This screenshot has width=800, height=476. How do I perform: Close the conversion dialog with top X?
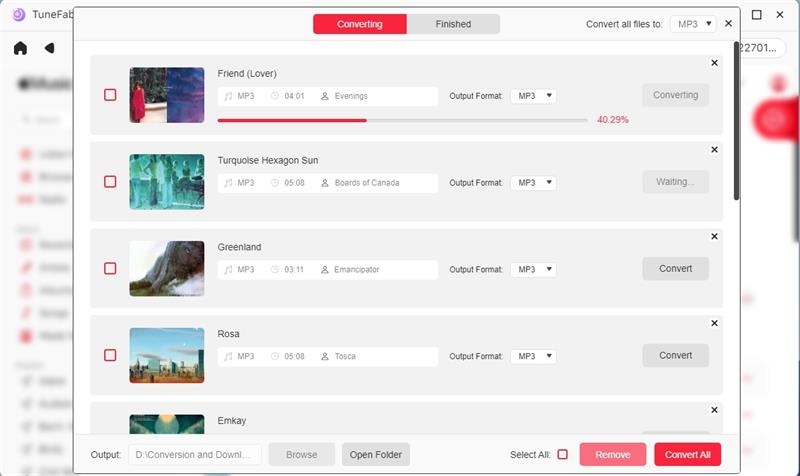pos(727,23)
